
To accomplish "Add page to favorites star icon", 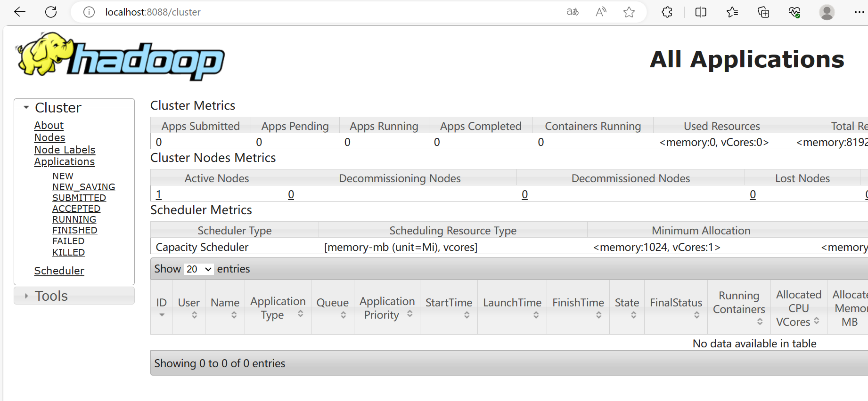I will (x=629, y=12).
